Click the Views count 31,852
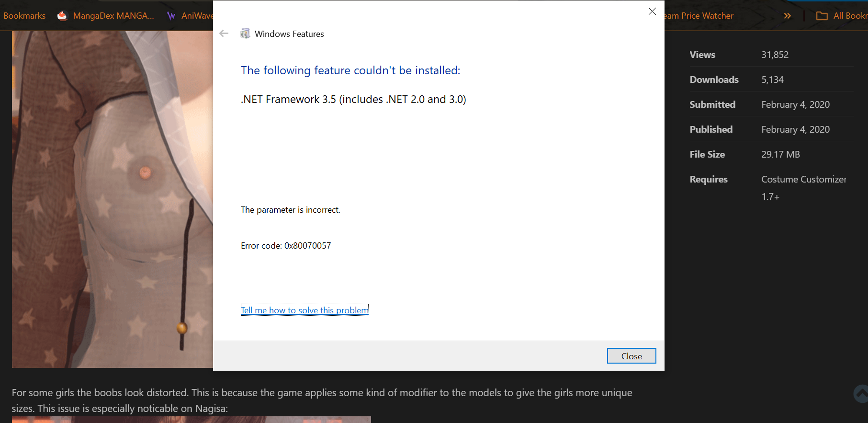The height and width of the screenshot is (423, 868). coord(775,55)
